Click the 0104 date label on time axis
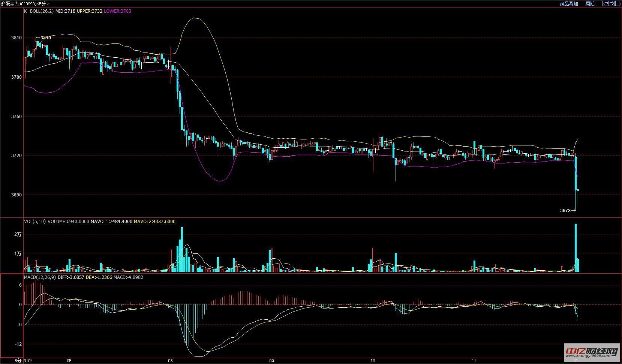Viewport: 622px width, 364px height. pyautogui.click(x=28, y=361)
